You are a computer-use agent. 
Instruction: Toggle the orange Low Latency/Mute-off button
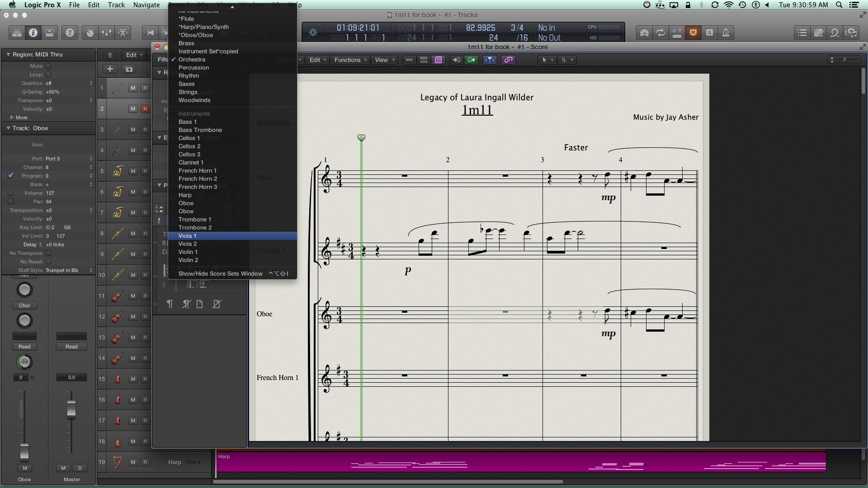pos(693,33)
